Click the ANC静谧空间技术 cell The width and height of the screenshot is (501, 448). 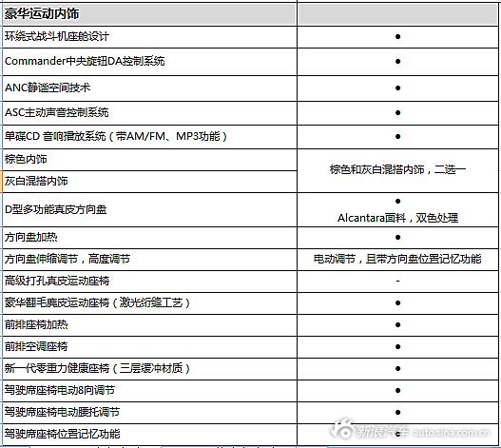click(149, 88)
